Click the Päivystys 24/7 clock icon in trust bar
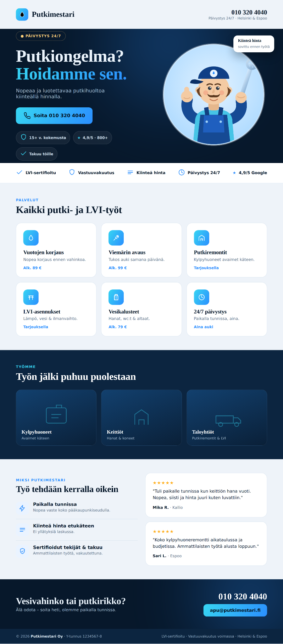The image size is (283, 644). coord(181,172)
